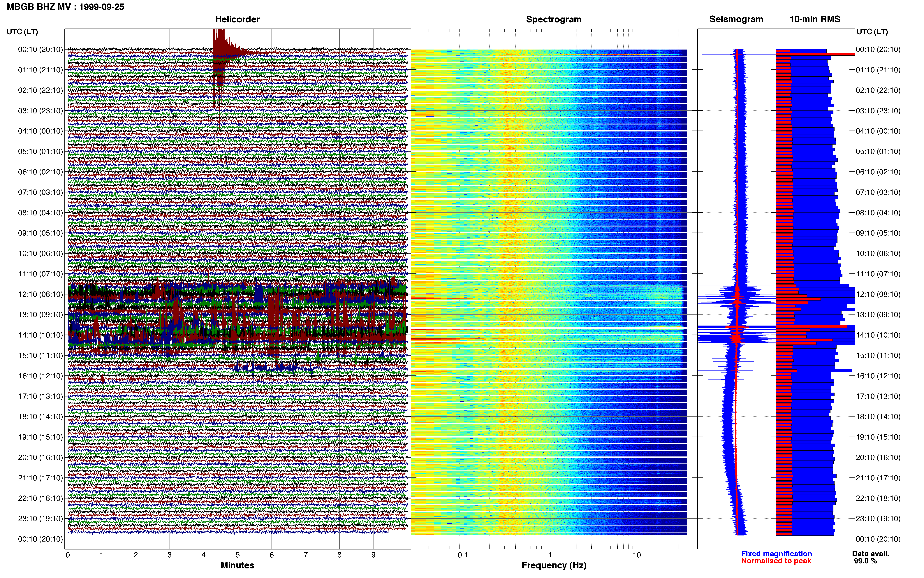Click the 'Frequency (Hz)' axis label
The image size is (924, 578).
[554, 565]
